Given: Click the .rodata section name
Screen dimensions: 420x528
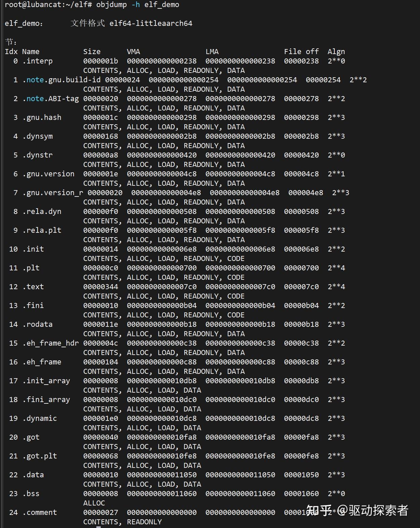Looking at the screenshot, I should [x=37, y=324].
